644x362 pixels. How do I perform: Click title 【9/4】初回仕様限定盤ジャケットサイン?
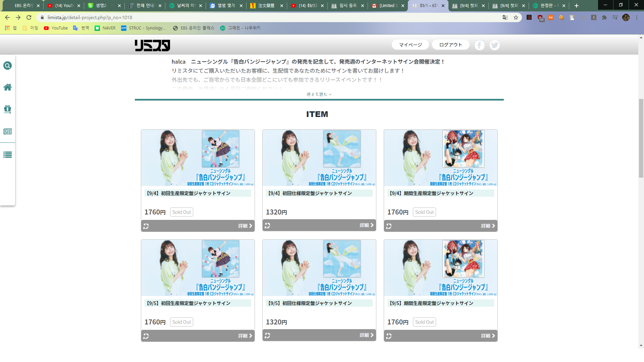click(309, 193)
